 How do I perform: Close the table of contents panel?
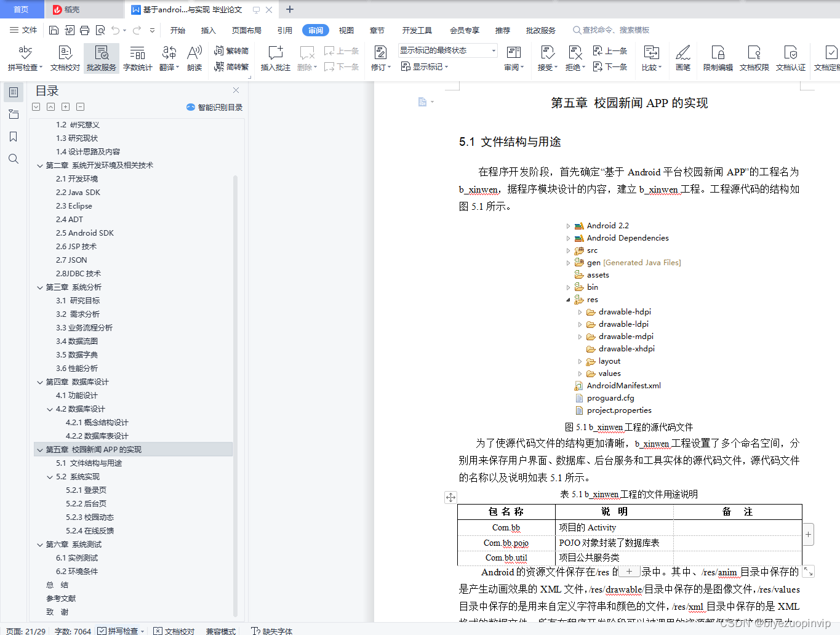click(x=236, y=90)
